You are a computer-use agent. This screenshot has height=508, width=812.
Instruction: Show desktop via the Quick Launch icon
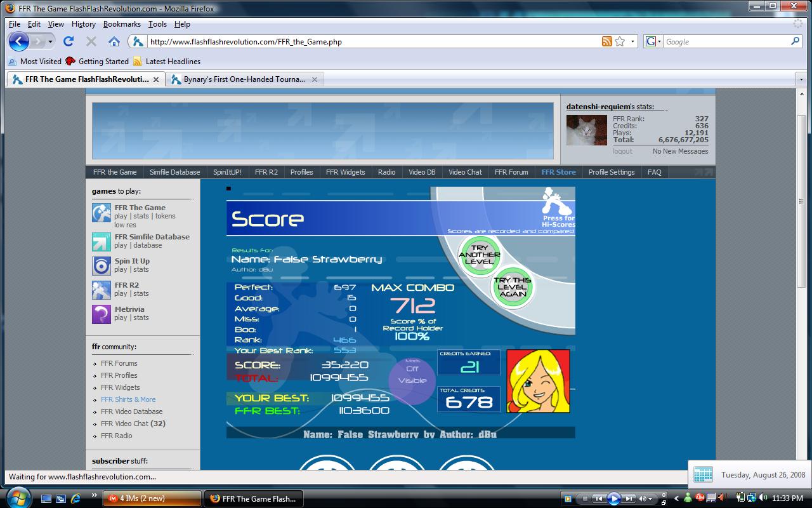tap(46, 498)
